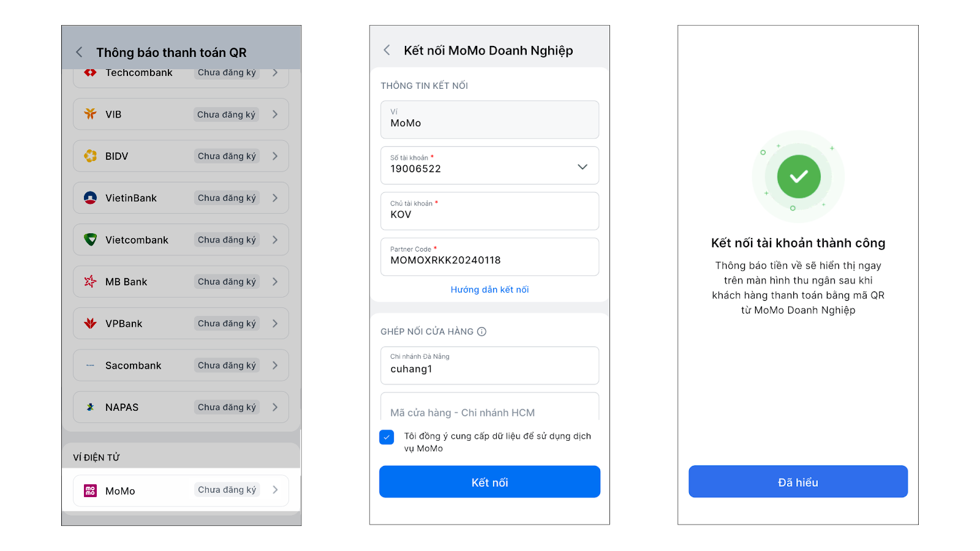980x551 pixels.
Task: Select the Techcombank list entry
Action: point(181,73)
